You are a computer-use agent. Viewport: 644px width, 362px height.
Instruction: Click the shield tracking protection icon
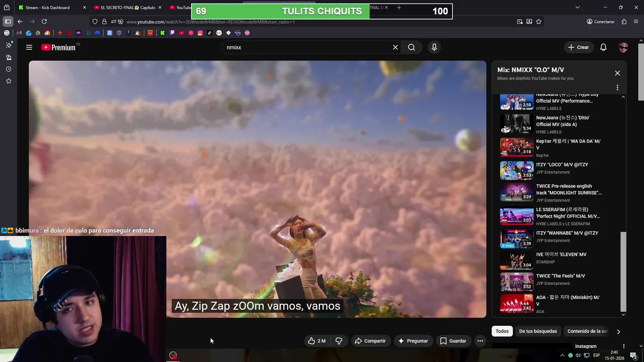[95, 22]
